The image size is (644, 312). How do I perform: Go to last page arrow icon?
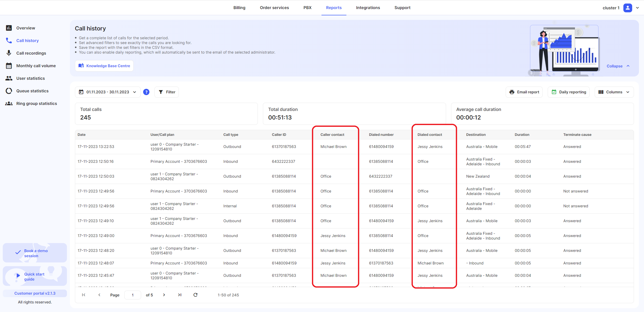pyautogui.click(x=180, y=295)
